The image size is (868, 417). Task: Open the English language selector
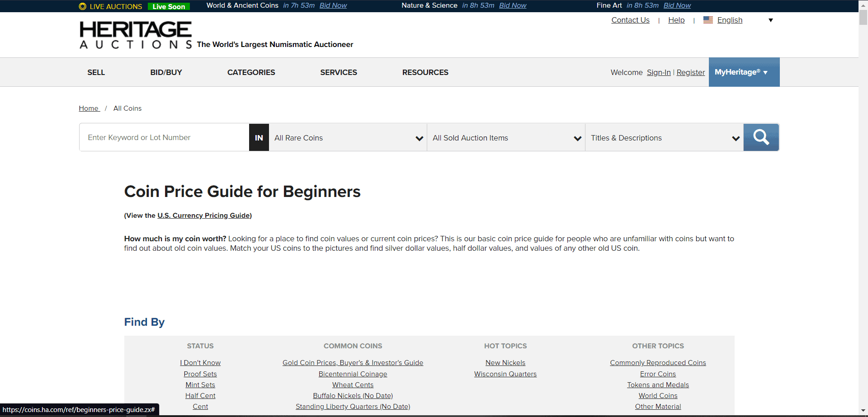click(729, 20)
